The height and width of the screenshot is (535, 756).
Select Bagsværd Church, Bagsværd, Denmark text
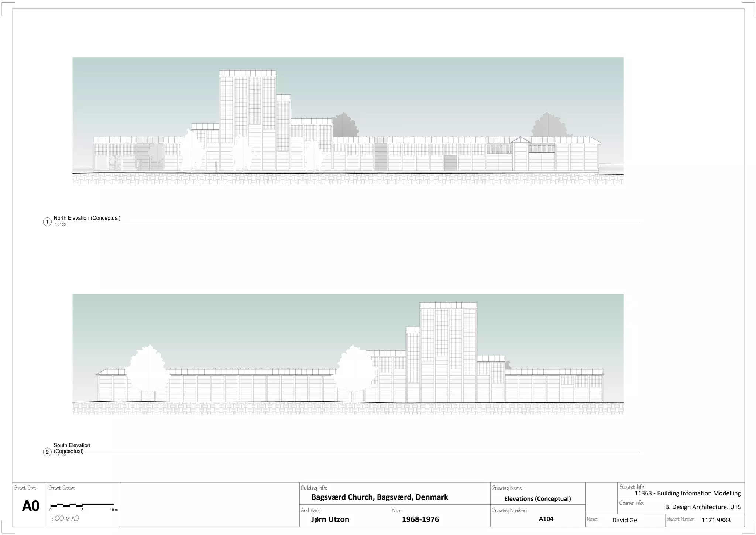[x=379, y=497]
